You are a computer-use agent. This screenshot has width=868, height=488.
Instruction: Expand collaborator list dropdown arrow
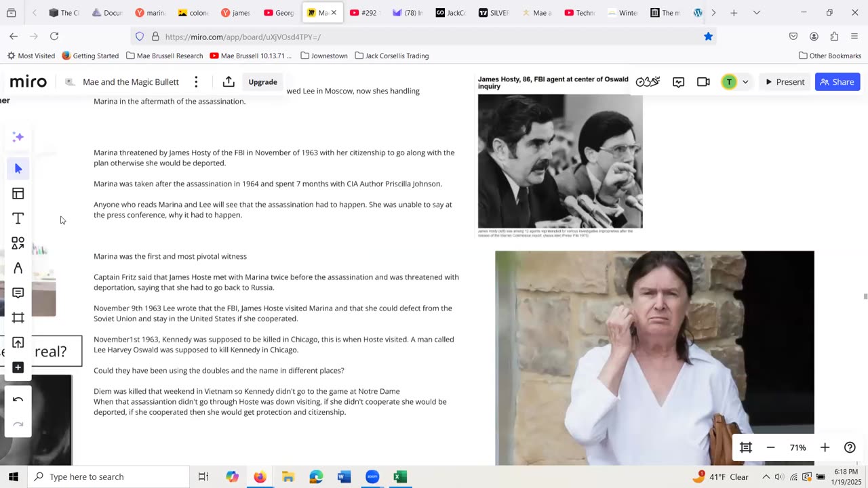(745, 82)
